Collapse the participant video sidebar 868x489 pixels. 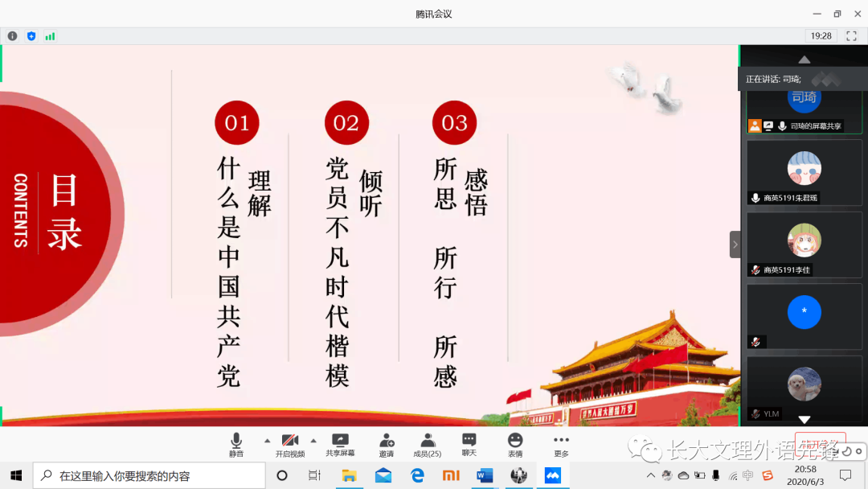click(735, 244)
